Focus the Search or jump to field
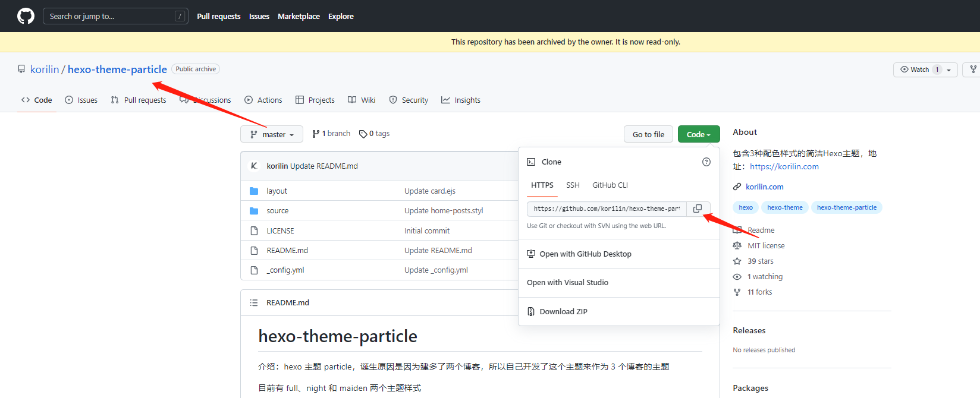Image resolution: width=980 pixels, height=398 pixels. [x=115, y=16]
